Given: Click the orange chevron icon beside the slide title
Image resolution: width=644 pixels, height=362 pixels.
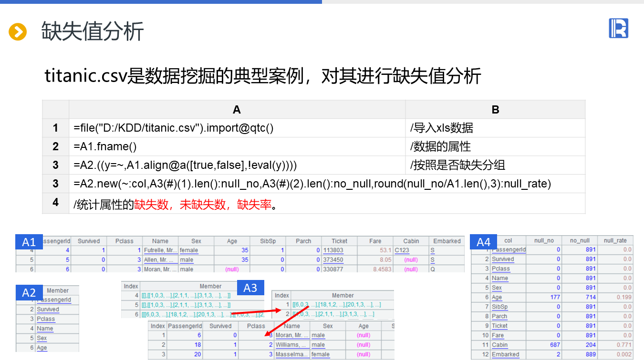Looking at the screenshot, I should coord(18,32).
